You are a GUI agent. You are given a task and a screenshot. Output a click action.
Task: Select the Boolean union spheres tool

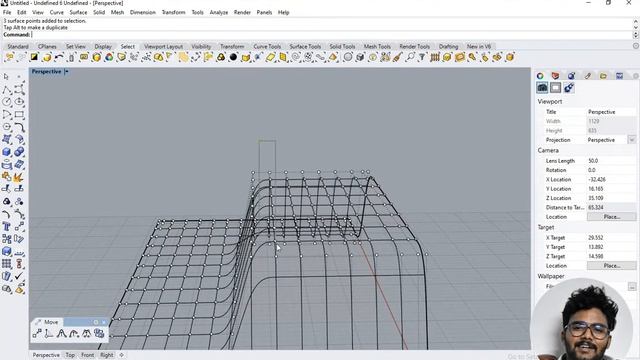point(19,152)
